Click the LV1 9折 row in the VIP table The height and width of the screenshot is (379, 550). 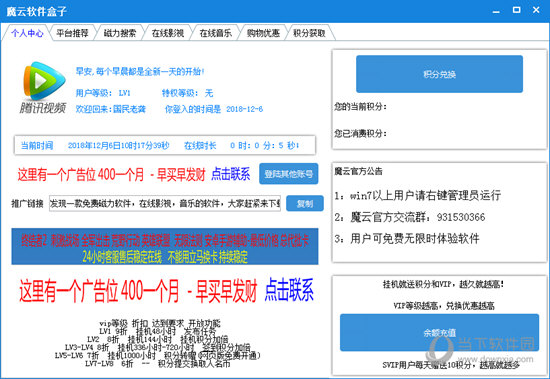pyautogui.click(x=157, y=331)
